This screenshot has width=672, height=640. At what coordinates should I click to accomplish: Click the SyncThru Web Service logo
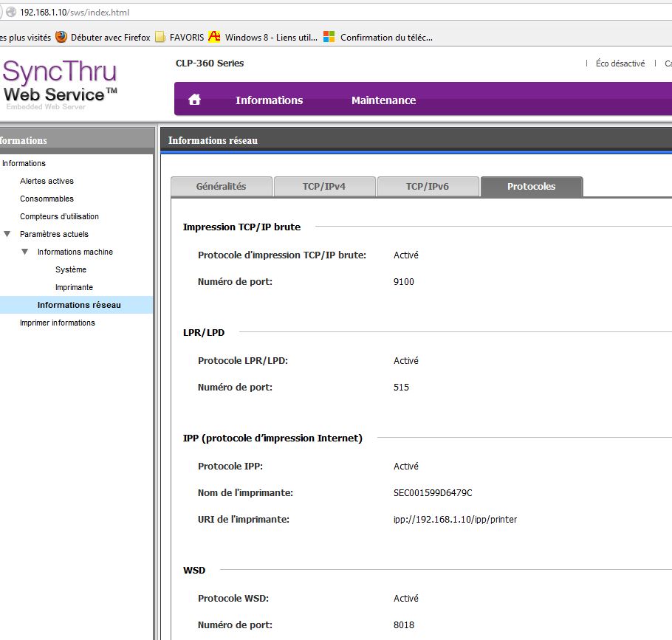[x=59, y=83]
